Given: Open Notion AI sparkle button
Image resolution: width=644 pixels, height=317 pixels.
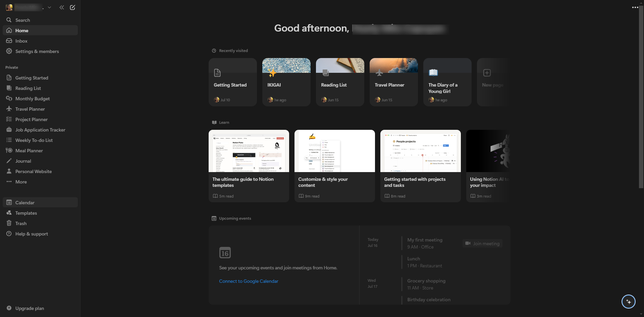Looking at the screenshot, I should pos(629,302).
